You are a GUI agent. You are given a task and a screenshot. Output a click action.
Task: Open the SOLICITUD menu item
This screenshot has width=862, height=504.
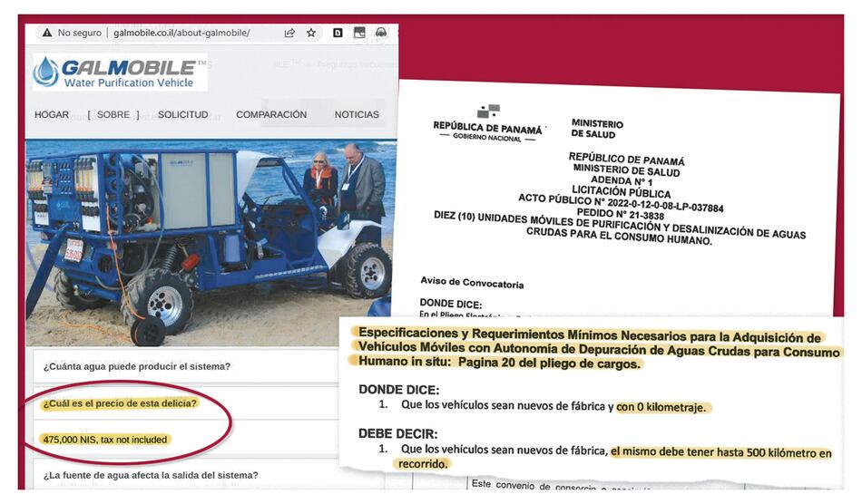(x=183, y=115)
